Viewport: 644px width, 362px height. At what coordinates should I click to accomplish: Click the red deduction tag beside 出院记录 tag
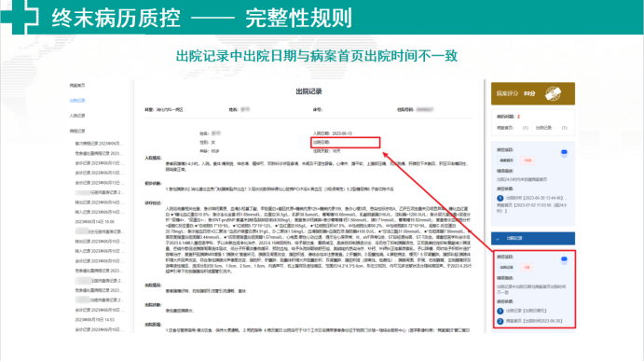(527, 268)
